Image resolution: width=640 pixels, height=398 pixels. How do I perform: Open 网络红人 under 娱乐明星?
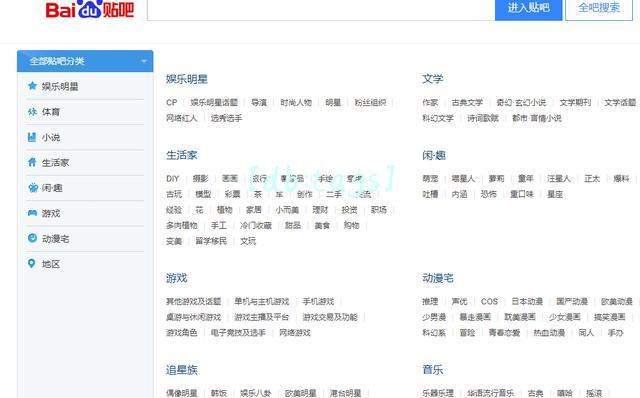pyautogui.click(x=182, y=118)
